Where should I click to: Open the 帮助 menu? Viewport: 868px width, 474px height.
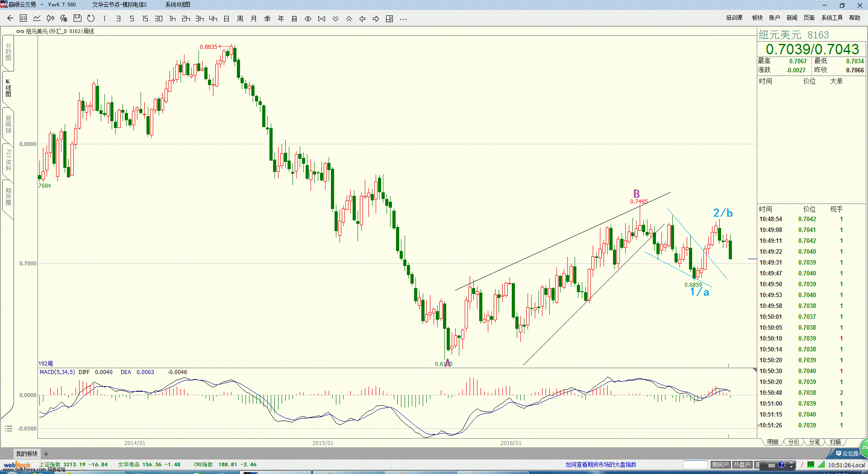coord(854,18)
